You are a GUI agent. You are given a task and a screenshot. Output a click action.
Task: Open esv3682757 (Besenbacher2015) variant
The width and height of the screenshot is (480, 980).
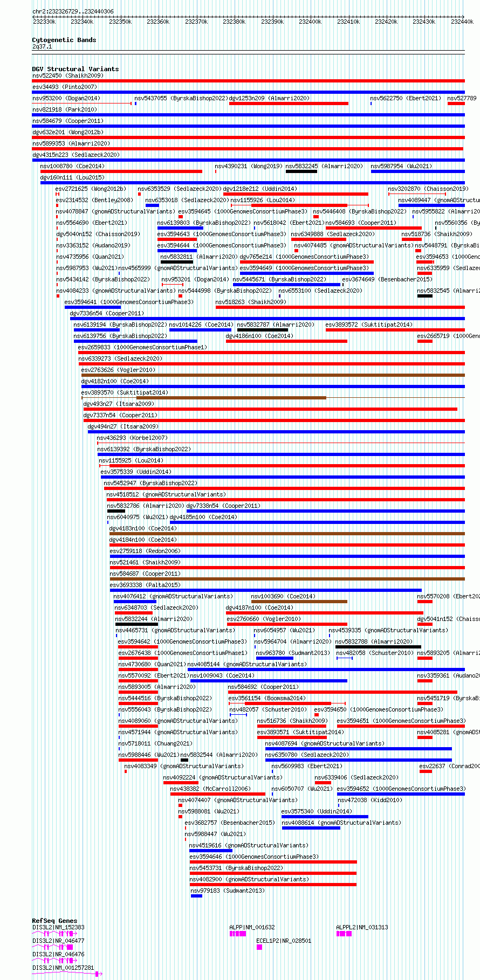coord(230,823)
